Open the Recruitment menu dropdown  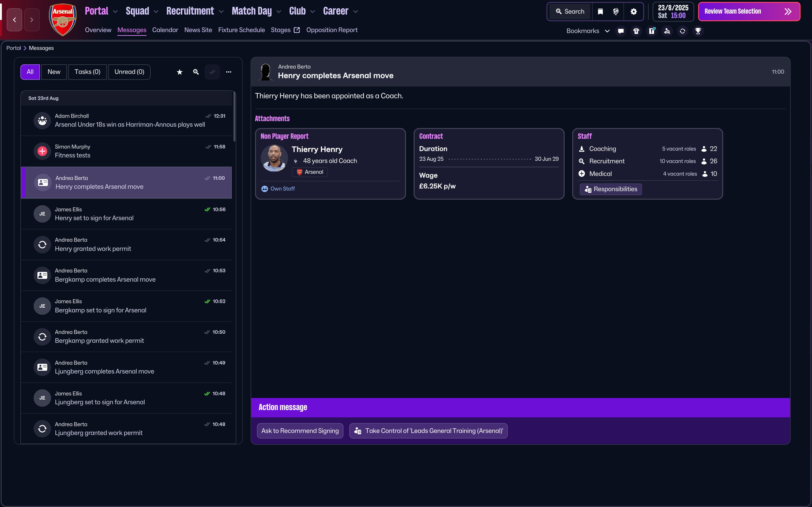pos(195,11)
